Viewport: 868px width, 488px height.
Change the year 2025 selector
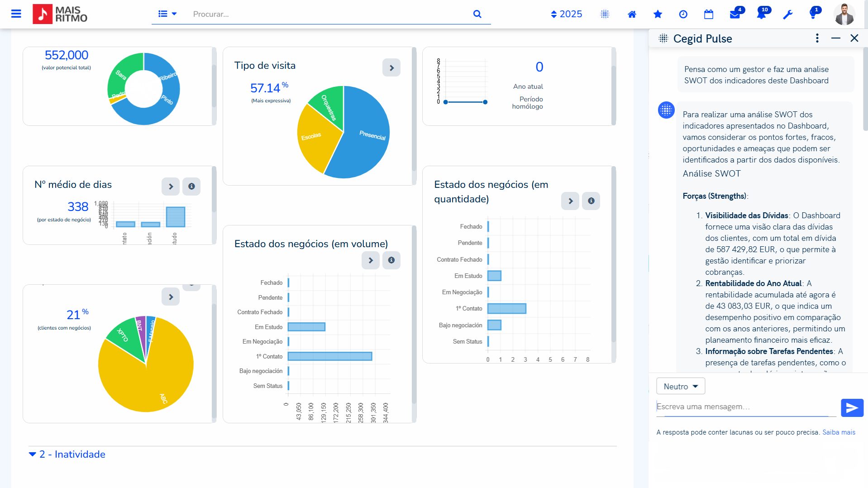tap(566, 14)
